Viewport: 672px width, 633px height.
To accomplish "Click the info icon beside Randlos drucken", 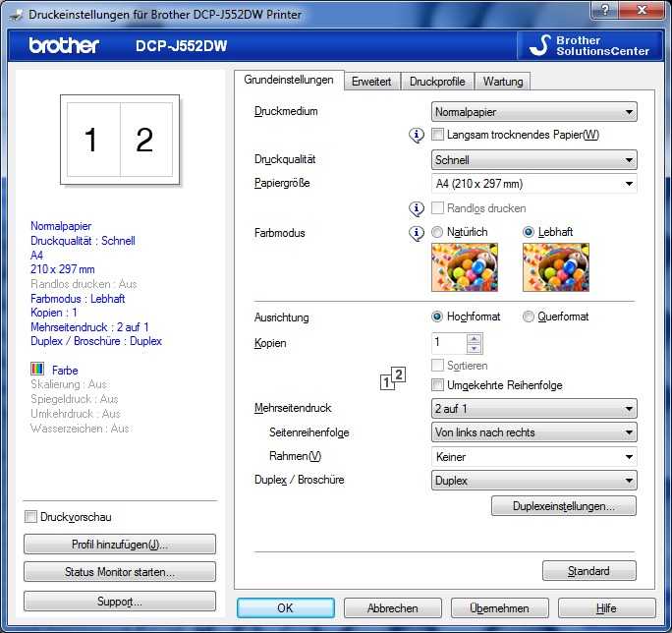I will pos(417,208).
